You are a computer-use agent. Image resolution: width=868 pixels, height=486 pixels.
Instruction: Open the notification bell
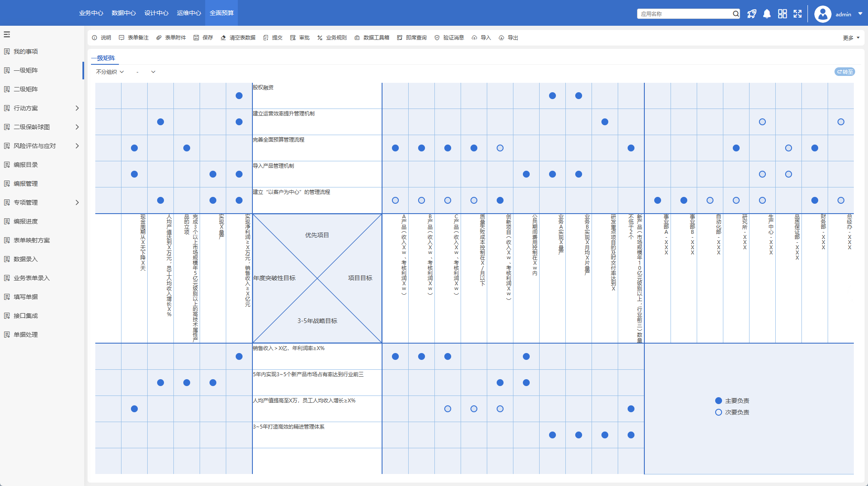coord(767,14)
